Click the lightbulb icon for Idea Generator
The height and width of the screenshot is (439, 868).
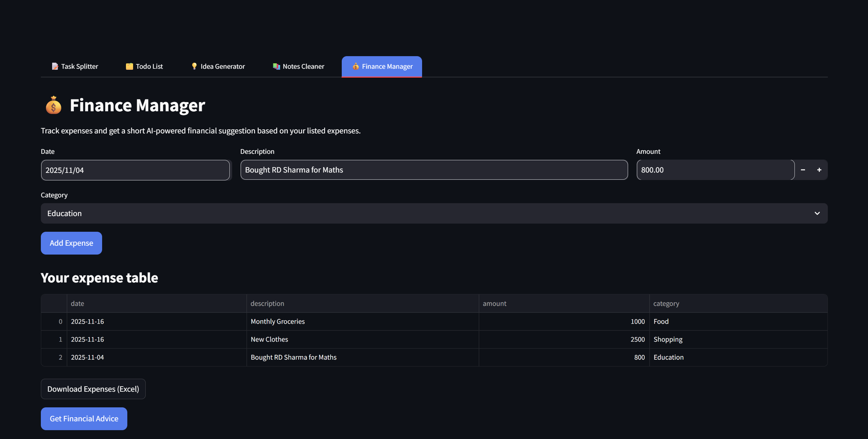194,66
